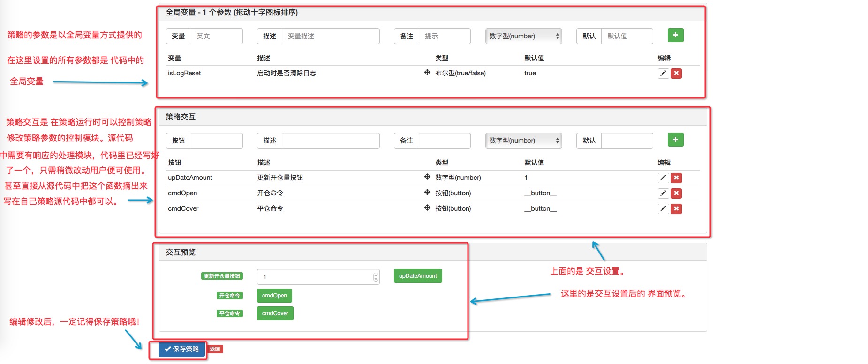
Task: Click the 默认值 default input in global variables
Action: point(627,36)
